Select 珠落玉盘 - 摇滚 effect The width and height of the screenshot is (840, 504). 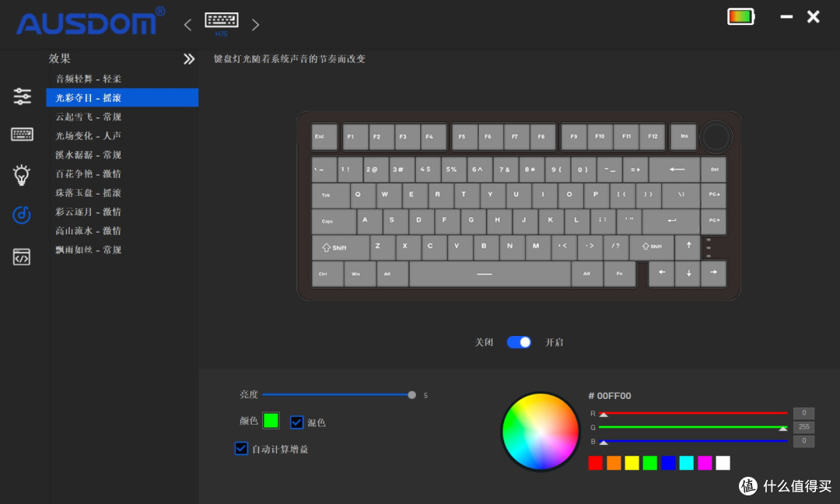[122, 193]
